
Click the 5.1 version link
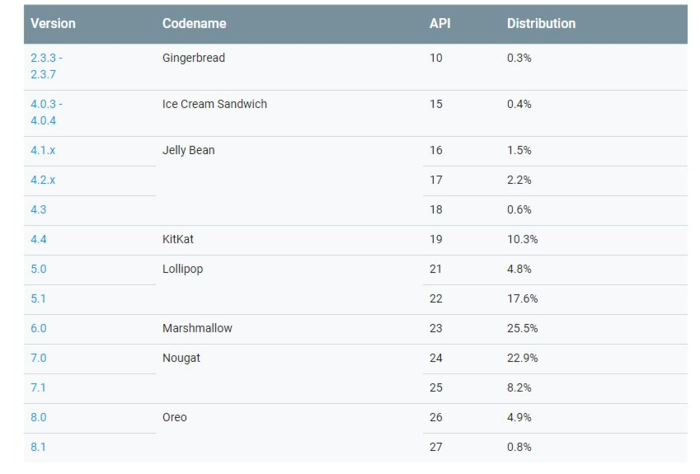pos(39,299)
